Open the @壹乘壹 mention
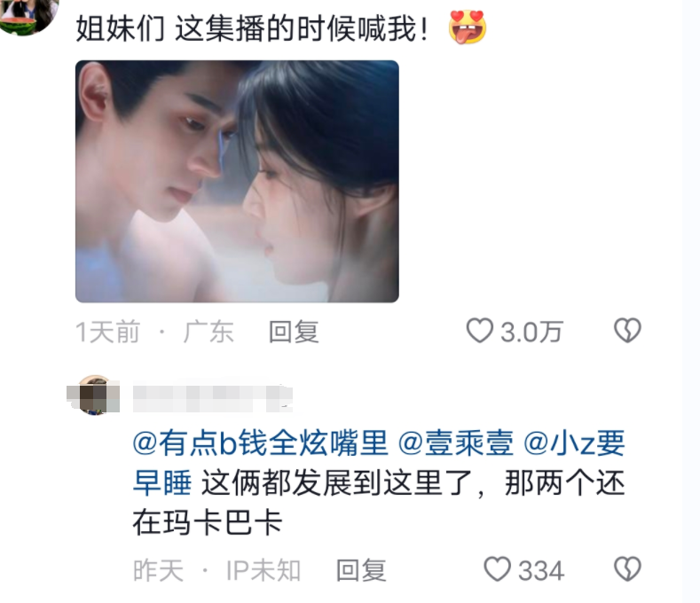The width and height of the screenshot is (700, 603). [x=455, y=443]
